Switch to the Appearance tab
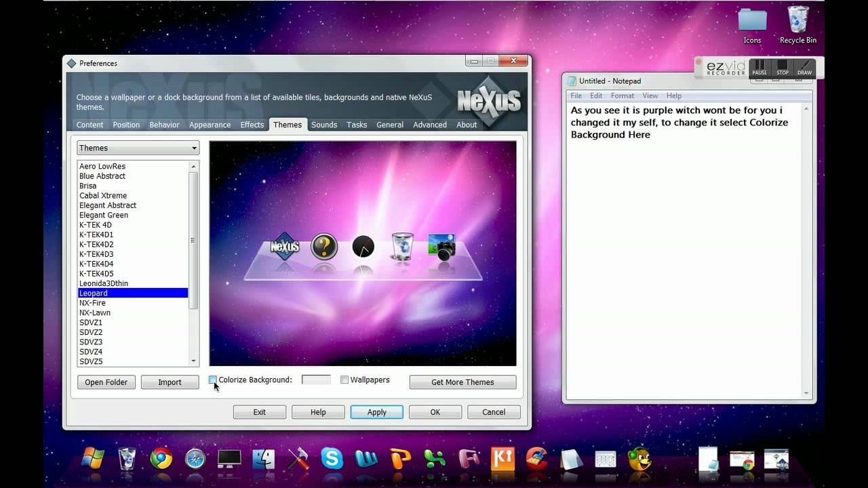868x488 pixels. click(x=210, y=125)
